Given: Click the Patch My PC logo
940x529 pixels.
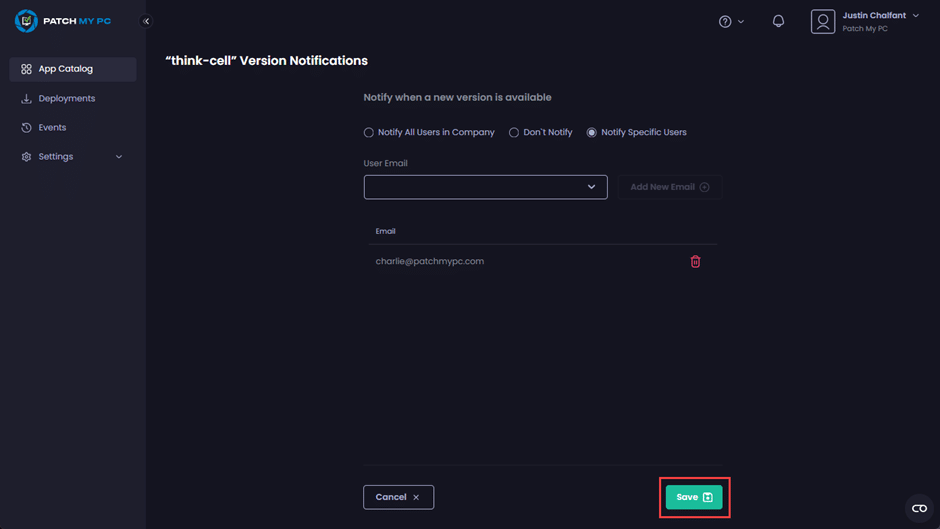Looking at the screenshot, I should pos(65,20).
